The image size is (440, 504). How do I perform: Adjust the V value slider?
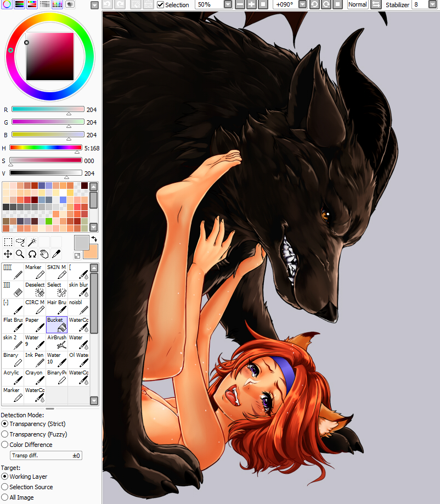click(46, 173)
